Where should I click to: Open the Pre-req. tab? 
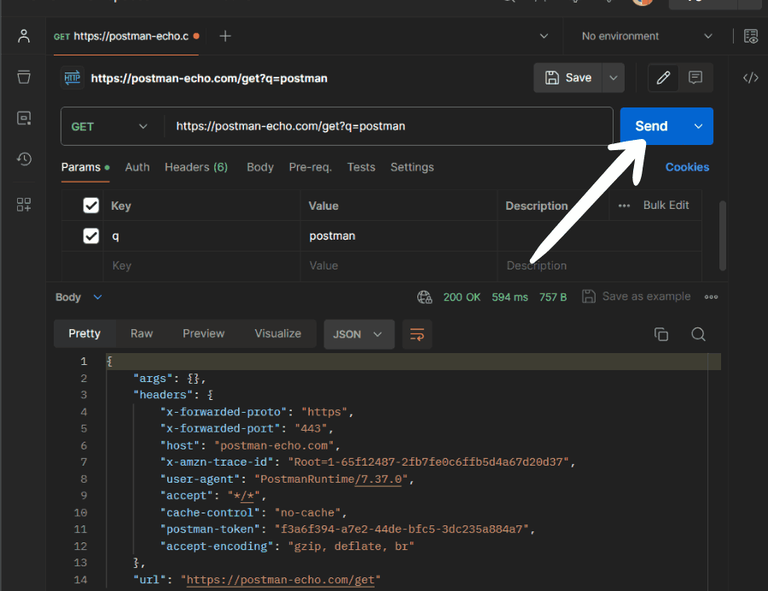(x=310, y=167)
